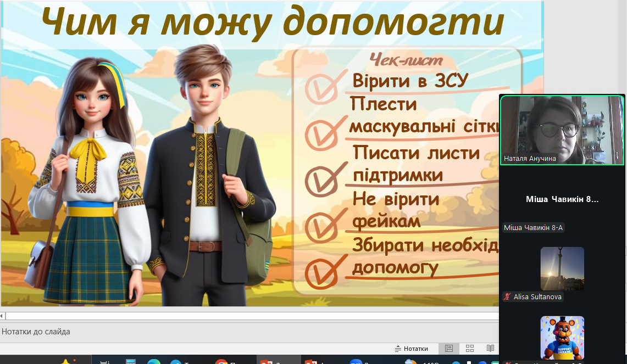The image size is (627, 364).
Task: Click the horizontal scrollbar left arrow
Action: [x=2, y=316]
